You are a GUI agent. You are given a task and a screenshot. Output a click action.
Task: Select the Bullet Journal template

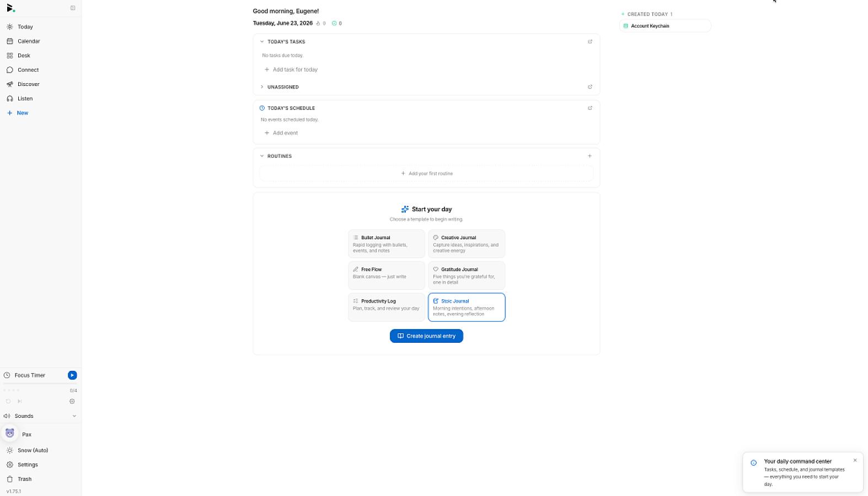[387, 244]
